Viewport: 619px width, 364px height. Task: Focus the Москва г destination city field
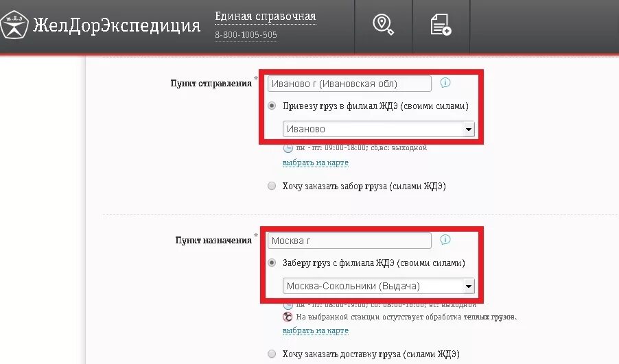point(349,241)
